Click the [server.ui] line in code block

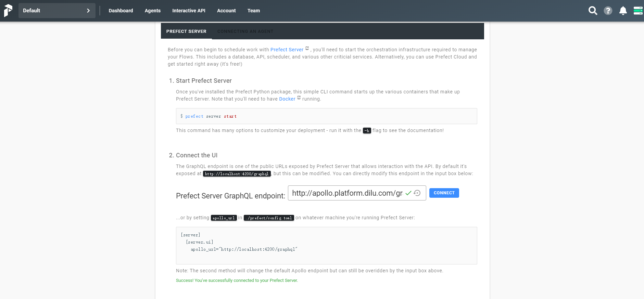[200, 242]
